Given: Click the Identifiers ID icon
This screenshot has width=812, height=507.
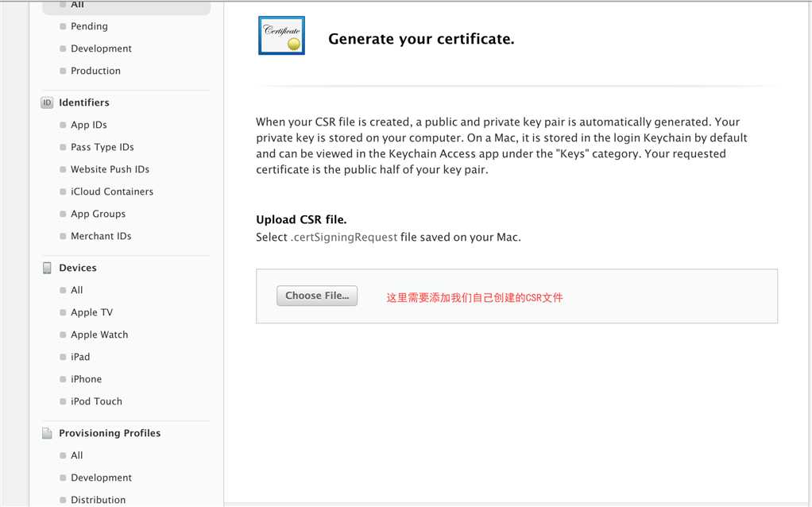Looking at the screenshot, I should tap(47, 103).
